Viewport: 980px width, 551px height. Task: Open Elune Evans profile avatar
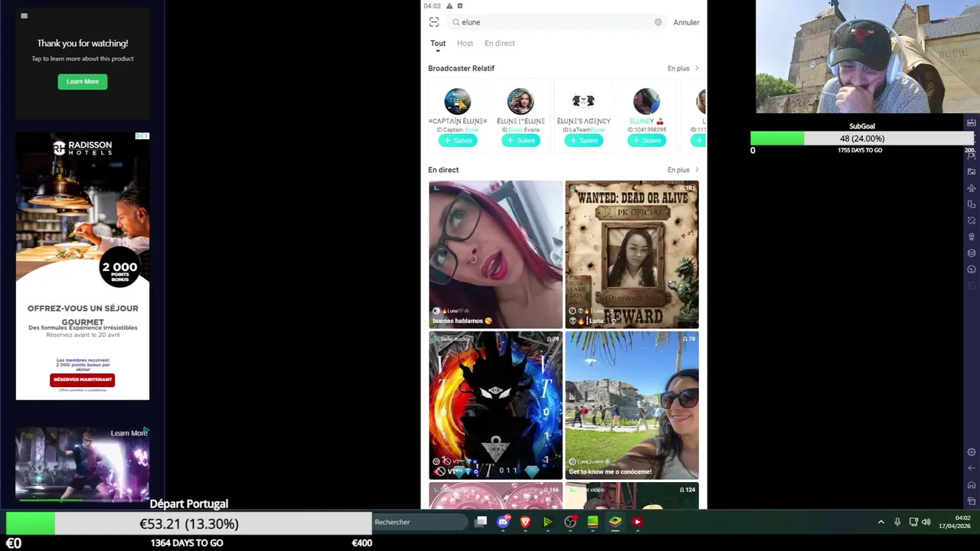pos(520,102)
